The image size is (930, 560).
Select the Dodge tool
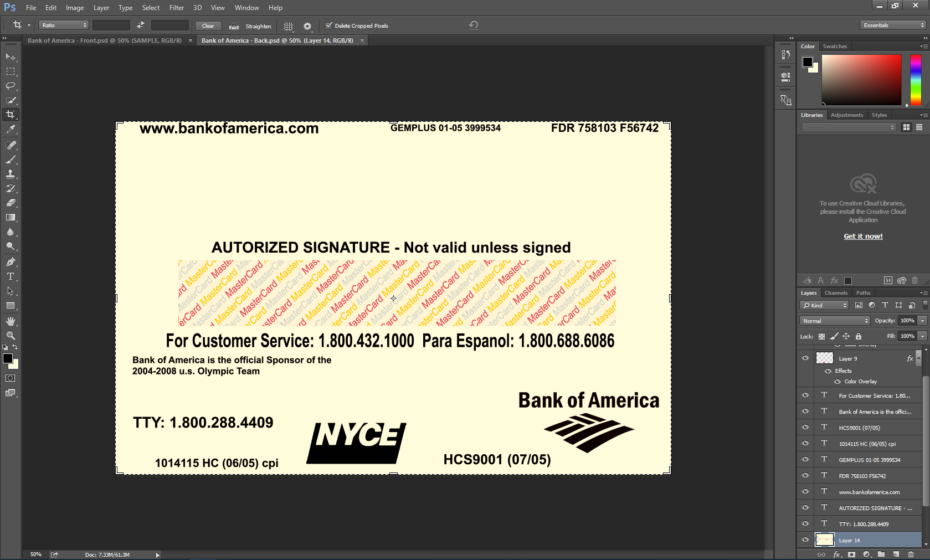(x=11, y=246)
